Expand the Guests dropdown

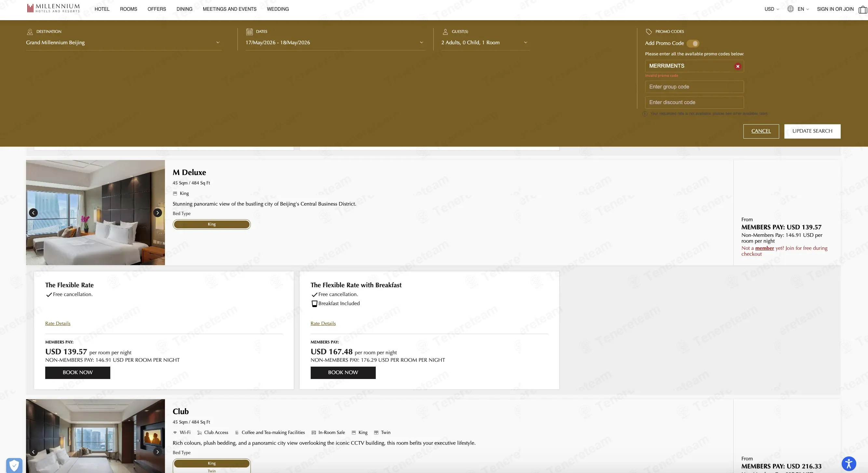[485, 43]
